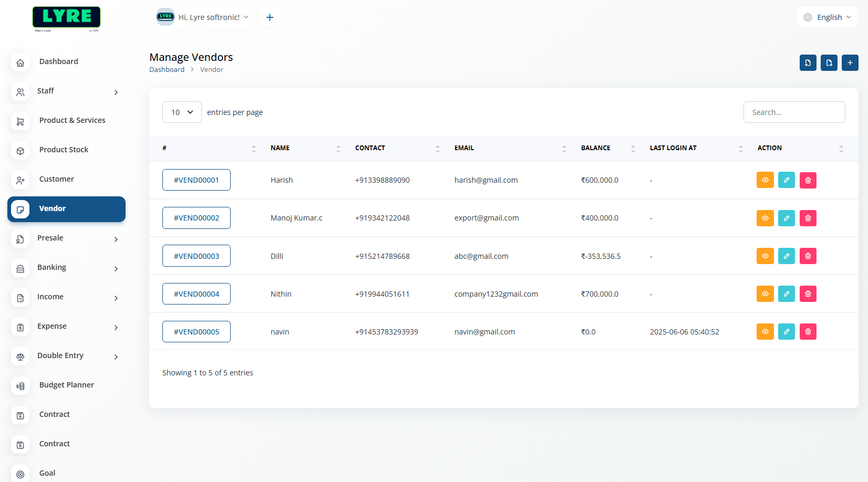Click the plus icon beside the user greeting
Screen dimensions: 868x482
point(270,17)
